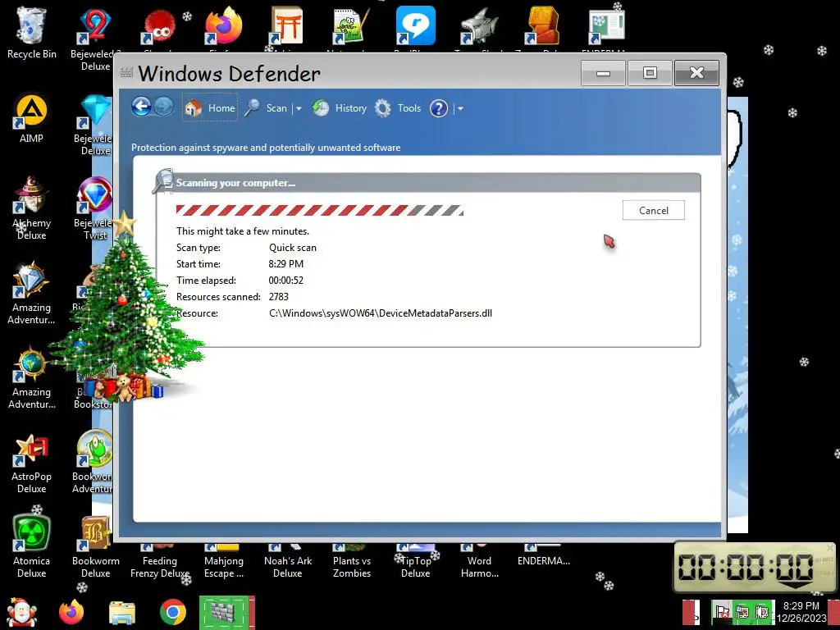Click the resources scanned value 2783
The width and height of the screenshot is (840, 630).
point(279,296)
